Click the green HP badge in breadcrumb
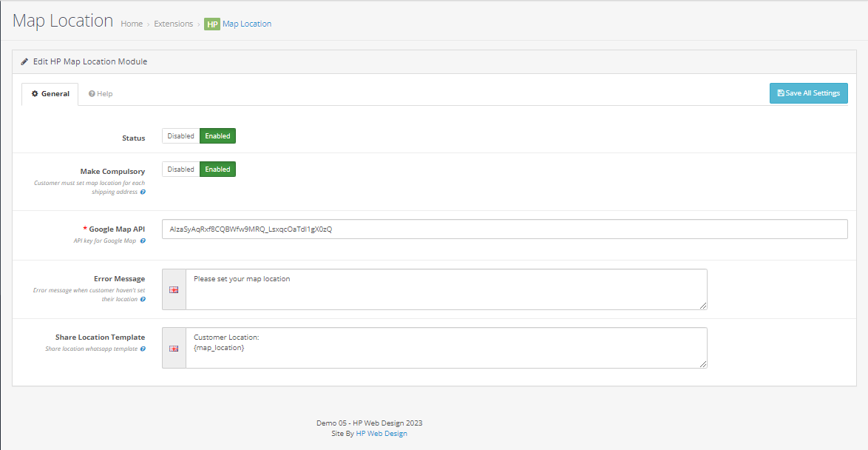The width and height of the screenshot is (868, 450). (212, 24)
